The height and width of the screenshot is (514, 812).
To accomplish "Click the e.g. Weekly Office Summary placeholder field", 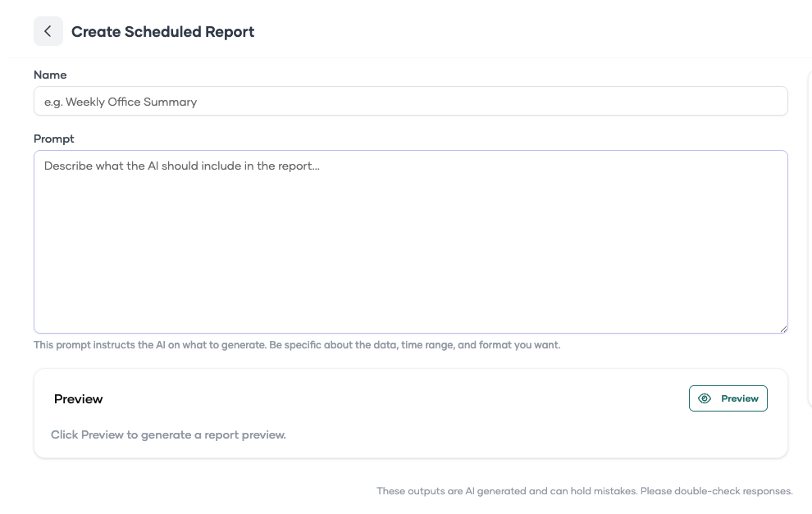I will (410, 101).
